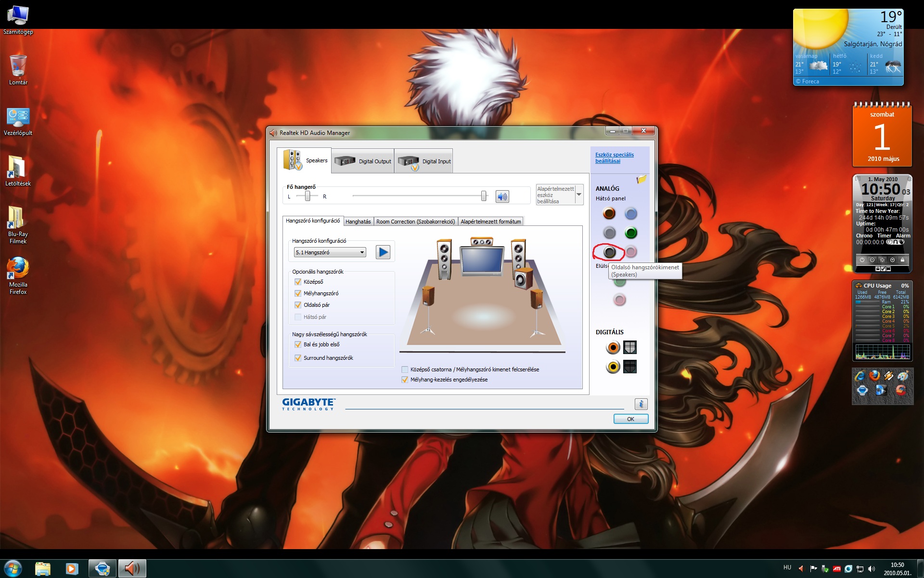The width and height of the screenshot is (924, 578).
Task: Click the ATI icon in system tray
Action: pos(837,569)
